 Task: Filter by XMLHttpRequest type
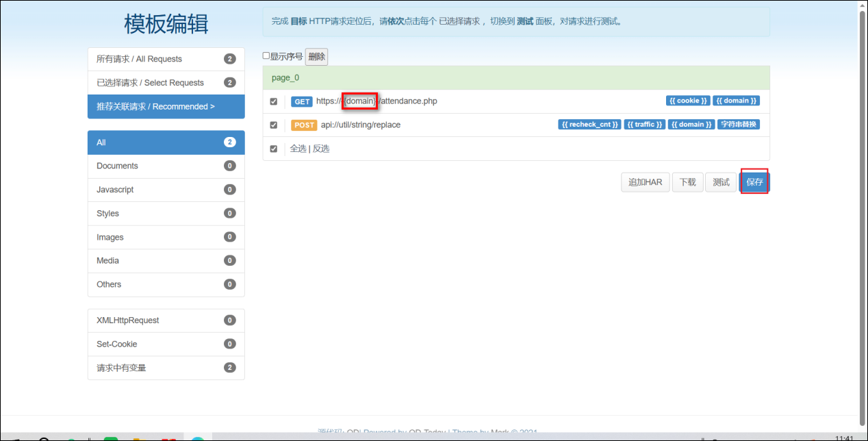166,320
